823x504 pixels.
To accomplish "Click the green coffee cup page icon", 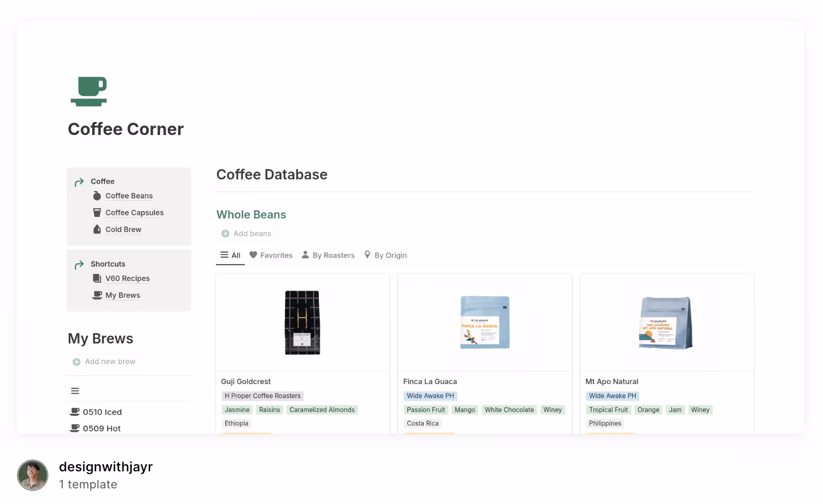I will pos(89,91).
